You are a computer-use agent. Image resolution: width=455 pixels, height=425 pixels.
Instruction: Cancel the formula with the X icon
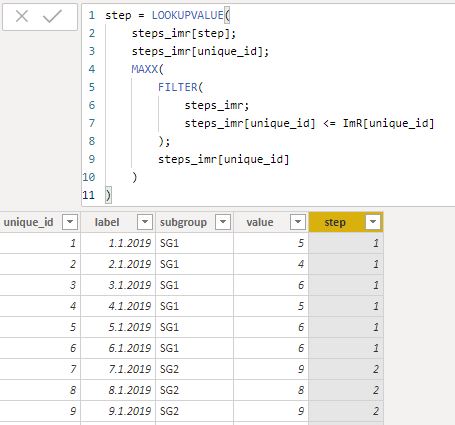[22, 16]
